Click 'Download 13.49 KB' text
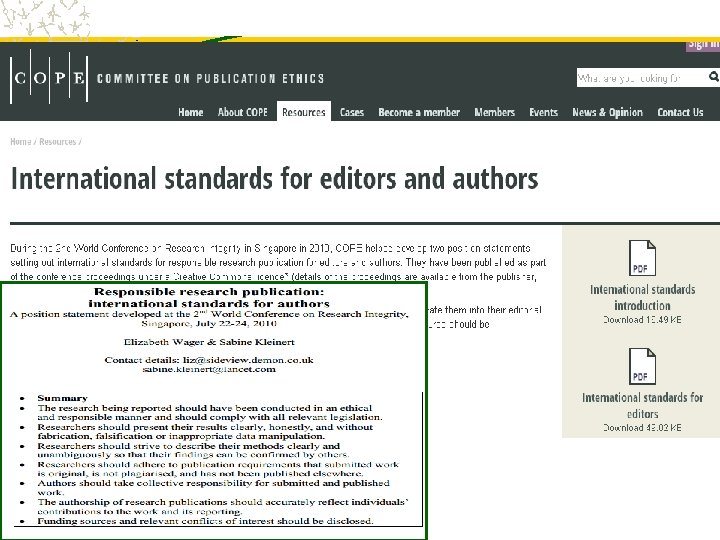 [642, 320]
